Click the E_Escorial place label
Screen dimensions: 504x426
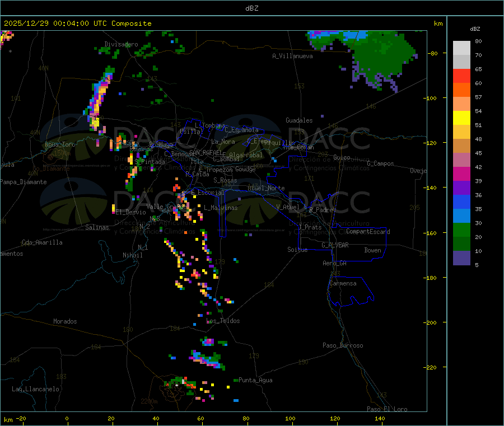point(208,193)
